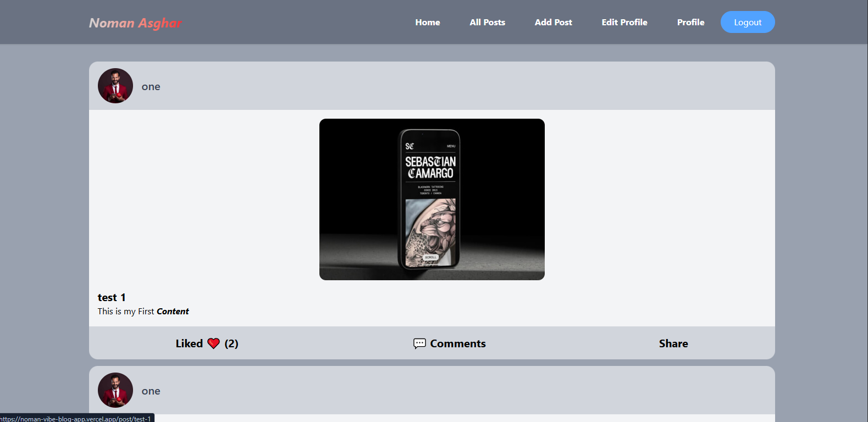This screenshot has width=868, height=422.
Task: Click the avatar on the test 1 post
Action: pyautogui.click(x=115, y=86)
